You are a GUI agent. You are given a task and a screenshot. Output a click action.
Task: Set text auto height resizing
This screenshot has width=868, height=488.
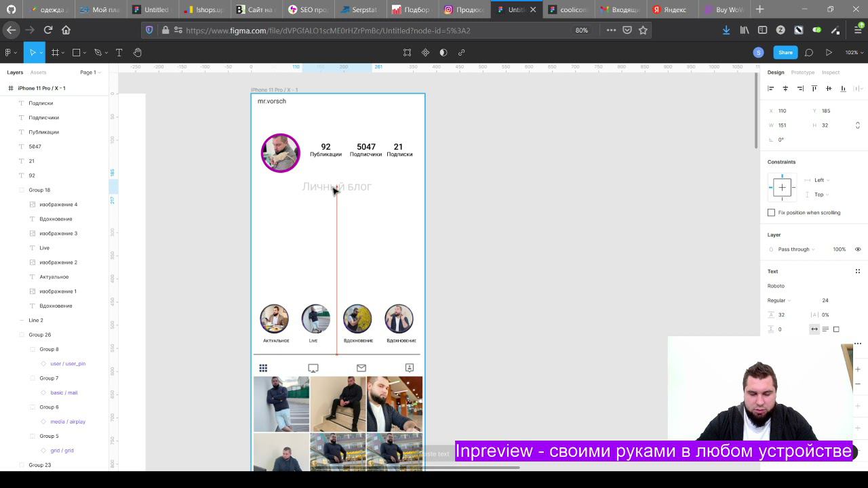(825, 329)
